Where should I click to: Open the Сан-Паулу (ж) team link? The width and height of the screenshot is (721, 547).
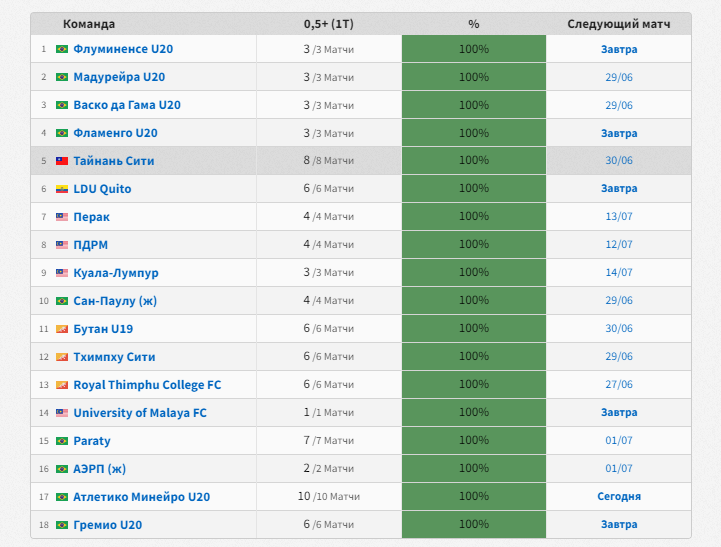pos(115,301)
